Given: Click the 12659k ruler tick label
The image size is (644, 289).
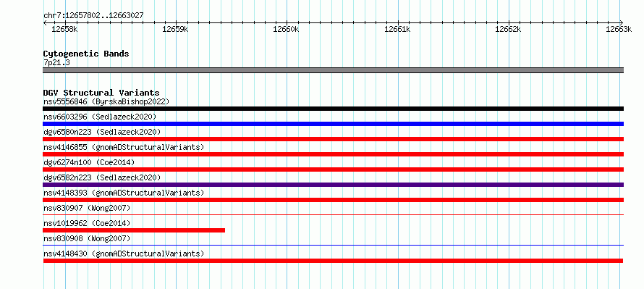Looking at the screenshot, I should click(175, 29).
